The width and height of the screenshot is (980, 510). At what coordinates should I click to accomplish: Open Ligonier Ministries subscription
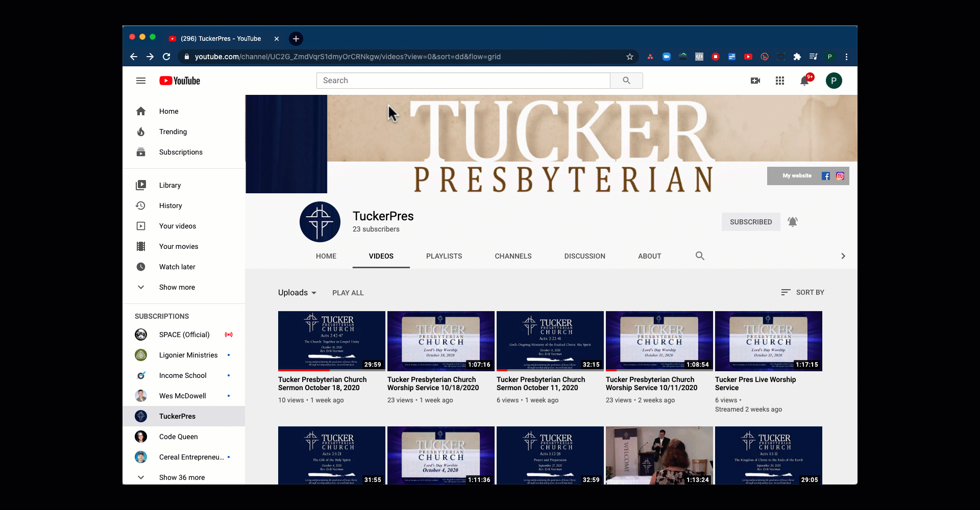[x=184, y=355]
